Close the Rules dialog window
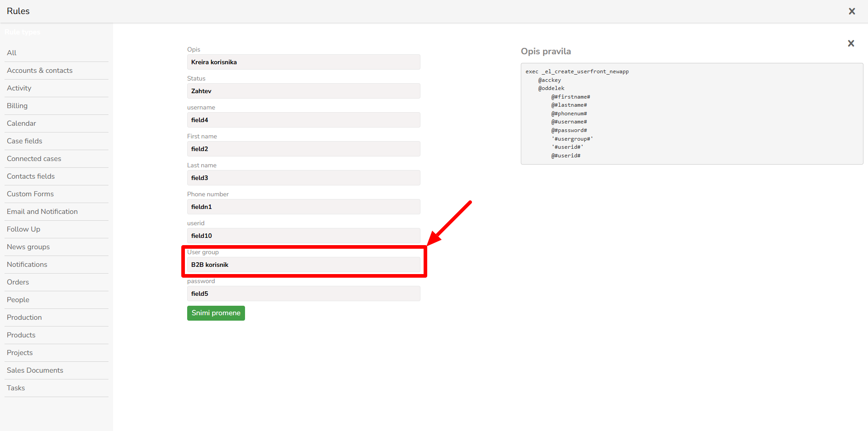This screenshot has width=868, height=431. point(852,11)
